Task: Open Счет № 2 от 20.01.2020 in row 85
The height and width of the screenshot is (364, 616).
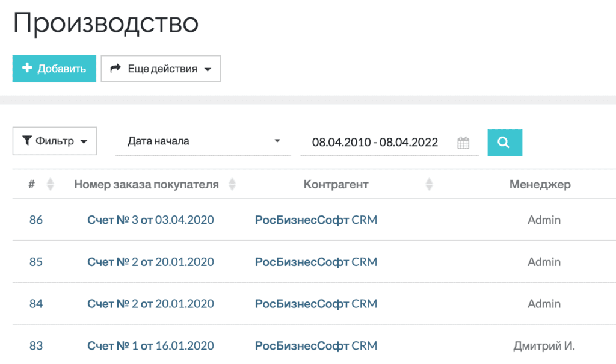Action: (150, 262)
